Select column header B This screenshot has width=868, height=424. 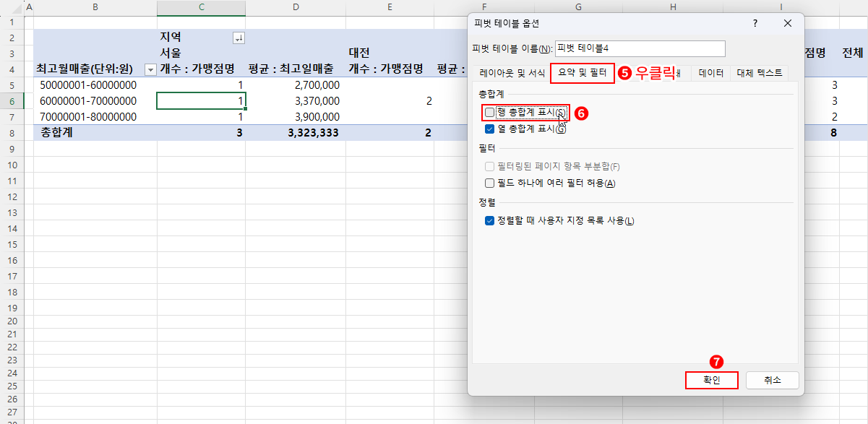95,7
